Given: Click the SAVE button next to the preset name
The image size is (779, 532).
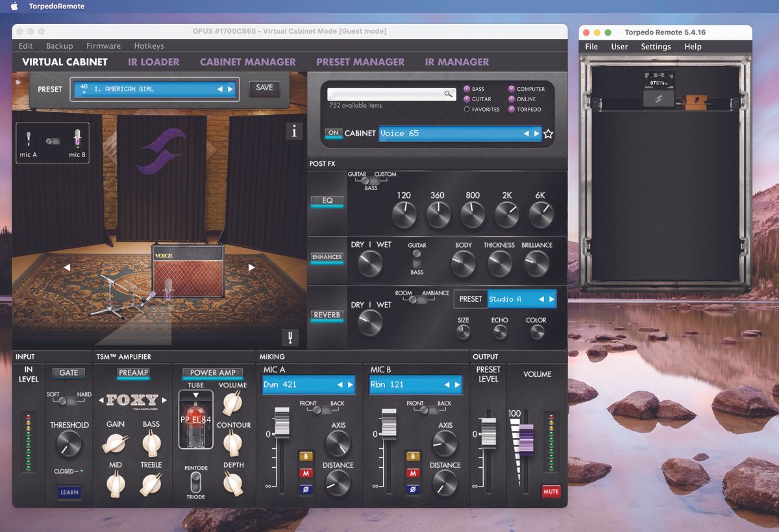Looking at the screenshot, I should pos(264,88).
